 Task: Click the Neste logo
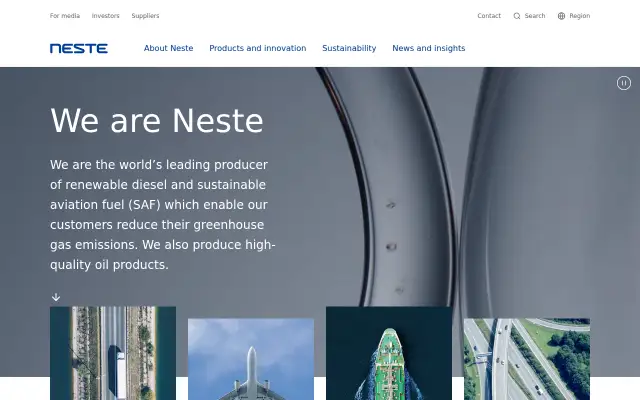click(x=79, y=49)
